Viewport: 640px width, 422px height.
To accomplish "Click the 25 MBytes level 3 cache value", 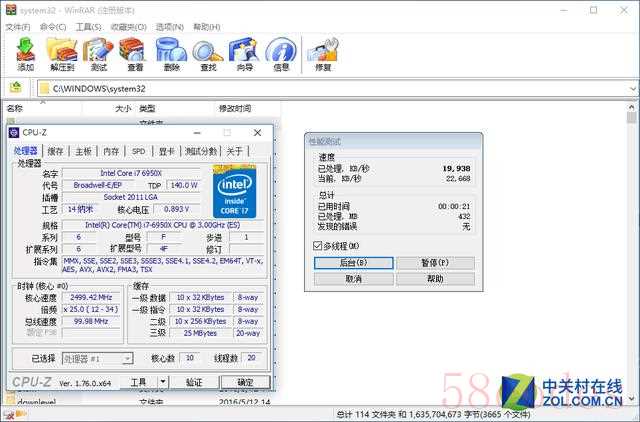I will [200, 333].
